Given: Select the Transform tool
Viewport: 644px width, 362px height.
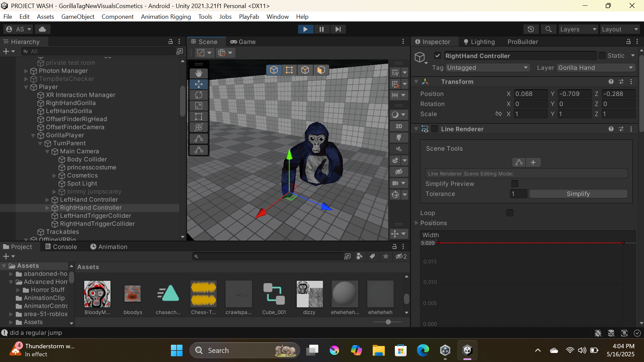Looking at the screenshot, I should coord(199,127).
